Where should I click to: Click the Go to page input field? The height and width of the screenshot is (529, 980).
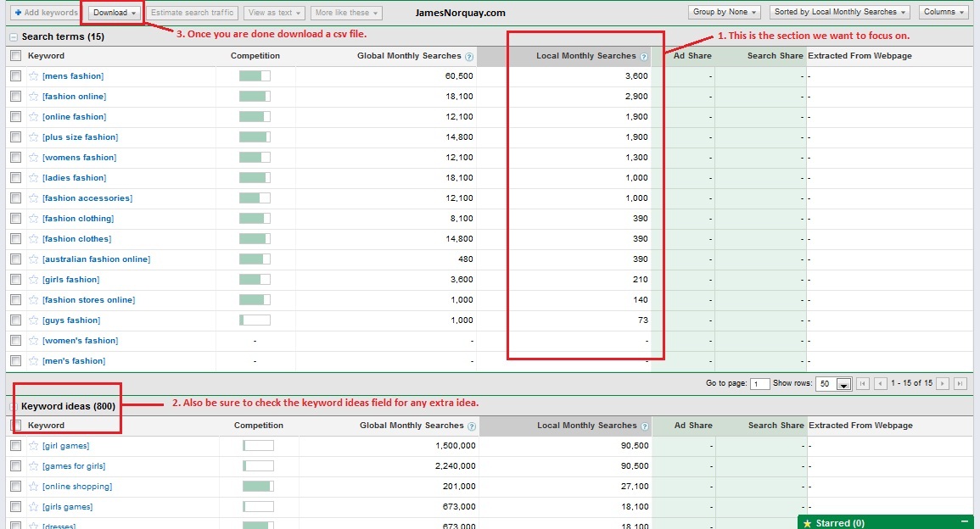coord(760,384)
